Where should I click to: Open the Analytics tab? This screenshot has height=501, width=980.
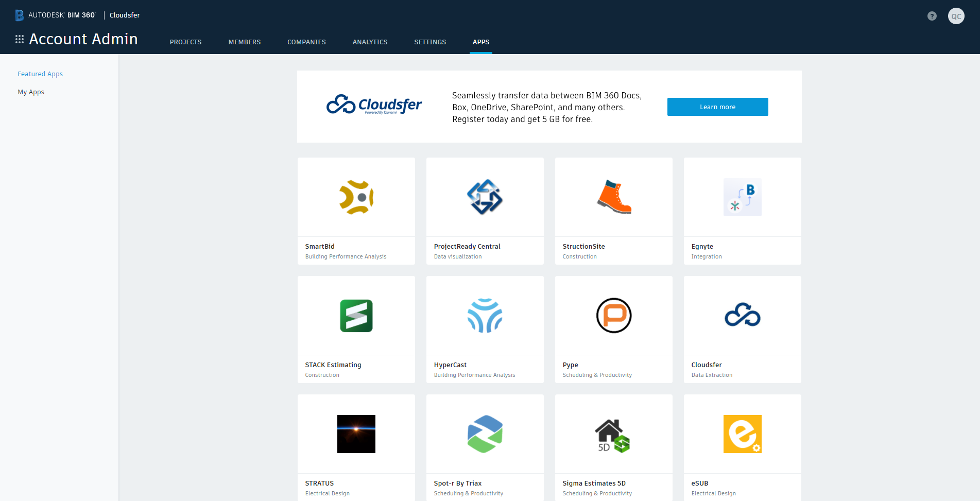(x=370, y=42)
